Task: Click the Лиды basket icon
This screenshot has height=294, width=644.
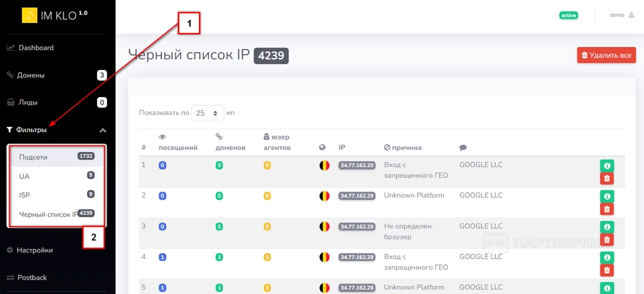Action: point(11,102)
